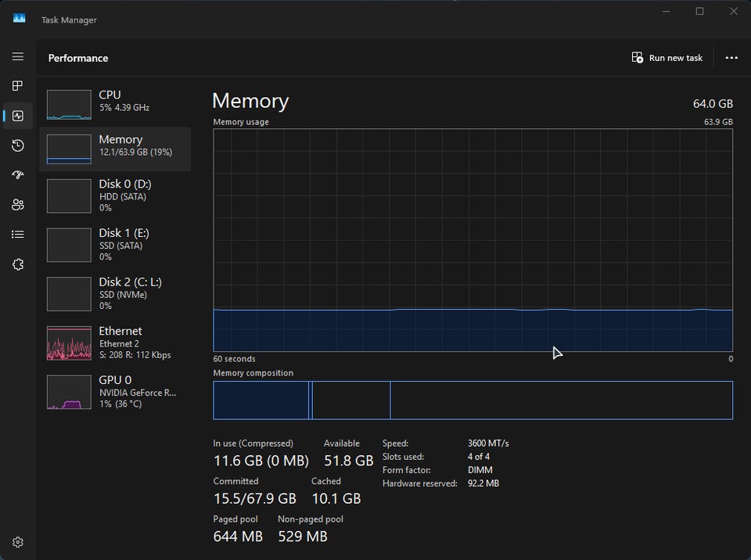Screen dimensions: 751x560
Task: Select Disk 2 (C: L:) NVMe entry
Action: [x=115, y=293]
